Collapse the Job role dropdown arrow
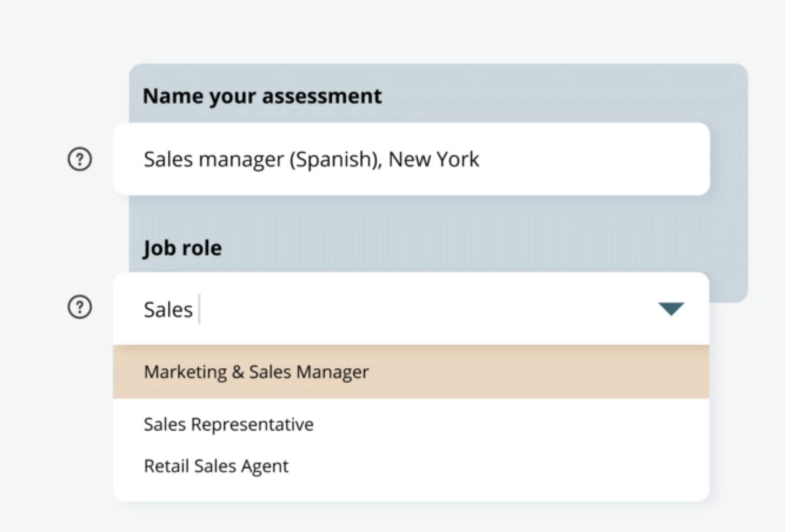The height and width of the screenshot is (532, 785). point(670,309)
